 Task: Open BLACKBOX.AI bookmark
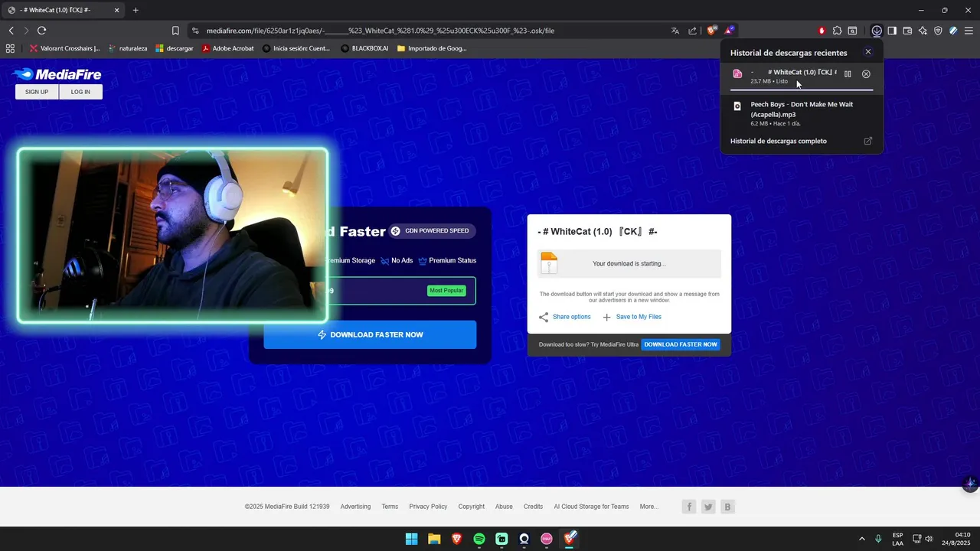[x=365, y=48]
